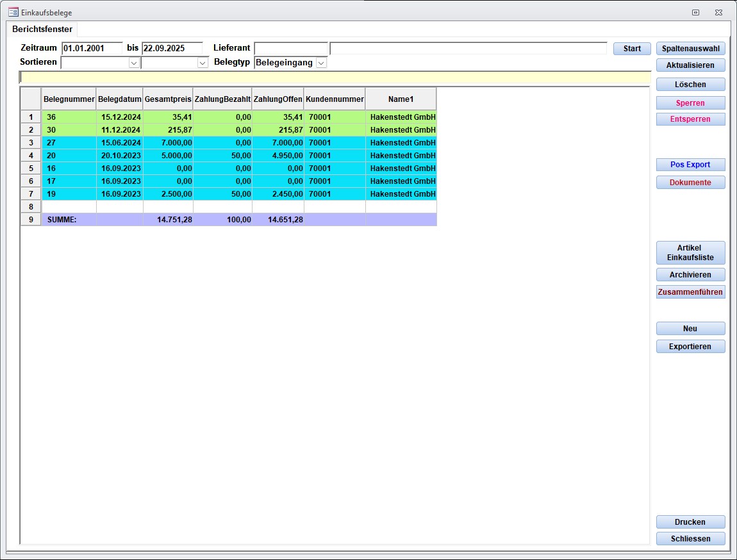Click the Einkaufsbelege window title icon
The image size is (737, 560).
pos(13,12)
